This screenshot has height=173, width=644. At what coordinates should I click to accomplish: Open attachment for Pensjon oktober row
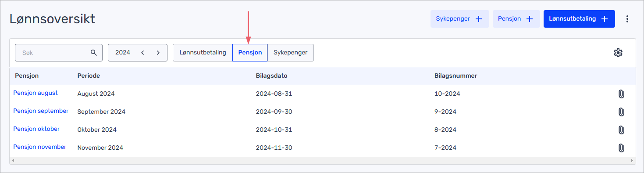[621, 130]
